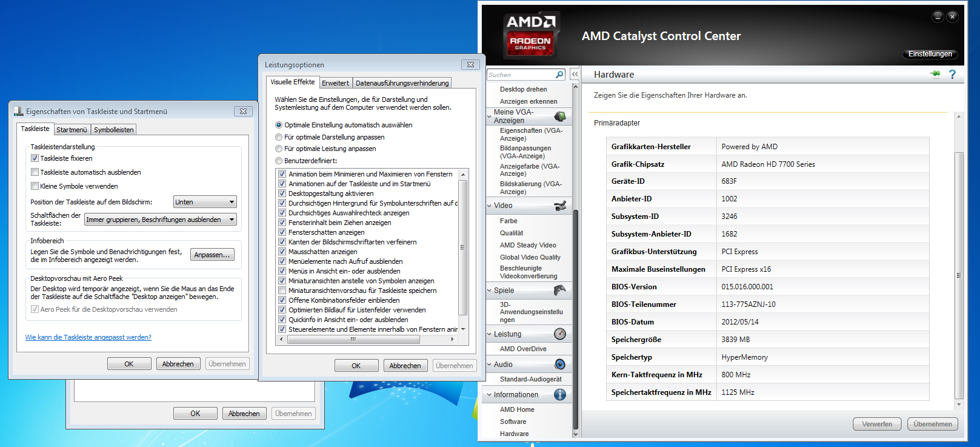Screen dimensions: 980x447
Task: Select the Visuelle Effekte tab
Action: click(x=293, y=82)
